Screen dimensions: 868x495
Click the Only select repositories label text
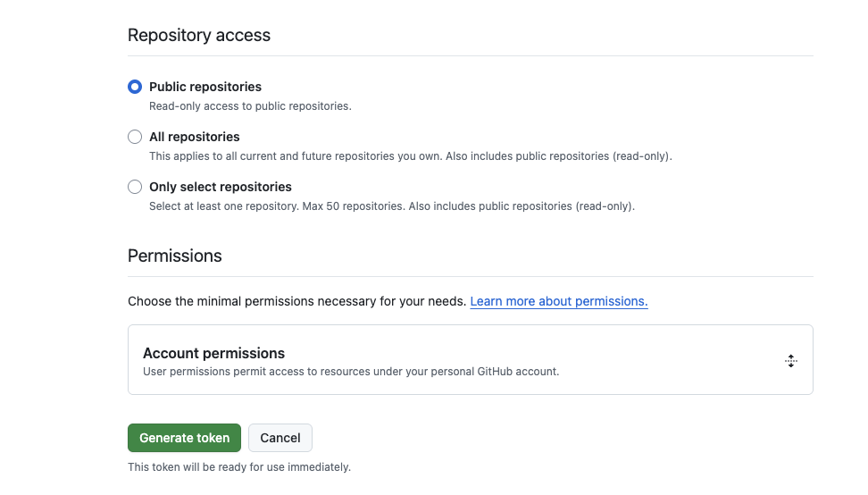[220, 187]
